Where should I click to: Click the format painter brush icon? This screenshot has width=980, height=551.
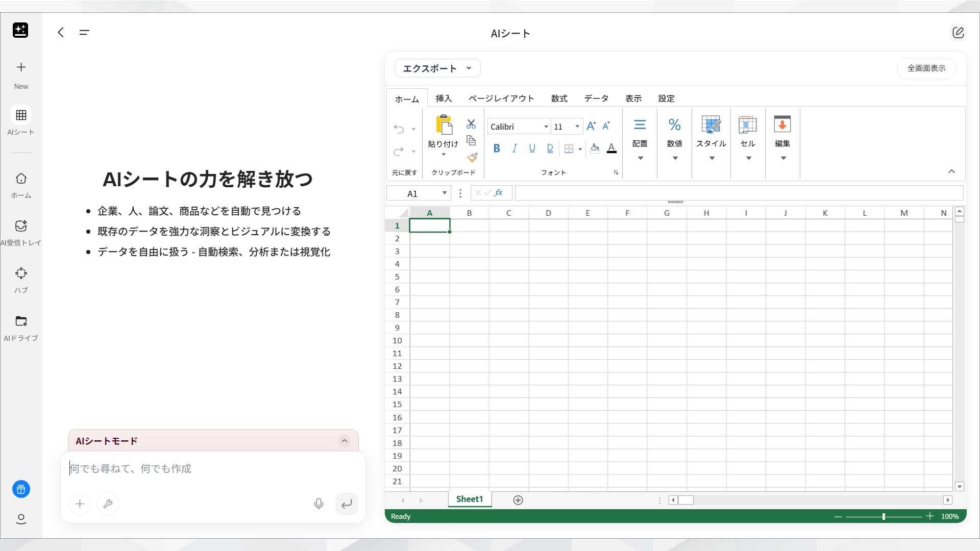[x=472, y=158]
